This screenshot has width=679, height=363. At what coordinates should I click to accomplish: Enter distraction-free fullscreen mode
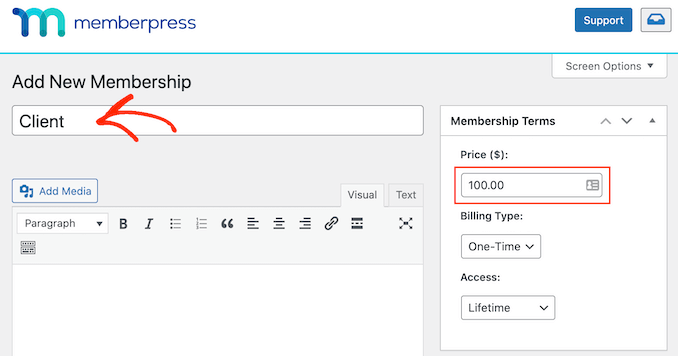405,224
